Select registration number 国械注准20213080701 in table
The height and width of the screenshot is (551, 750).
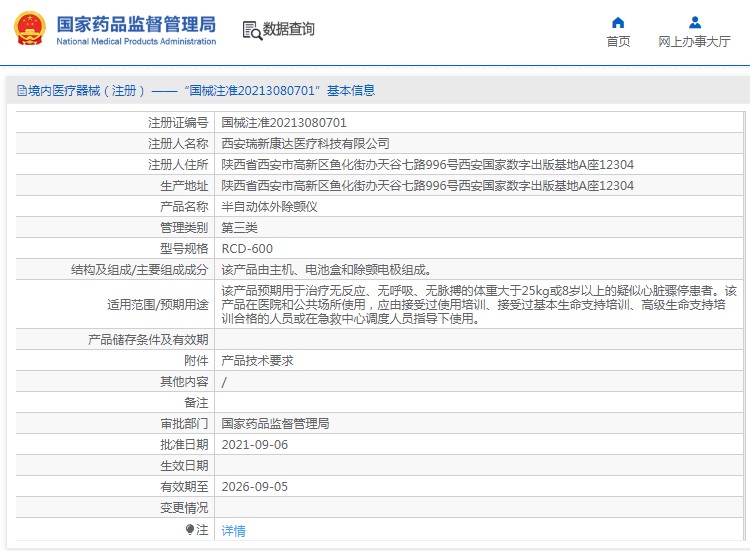(284, 123)
